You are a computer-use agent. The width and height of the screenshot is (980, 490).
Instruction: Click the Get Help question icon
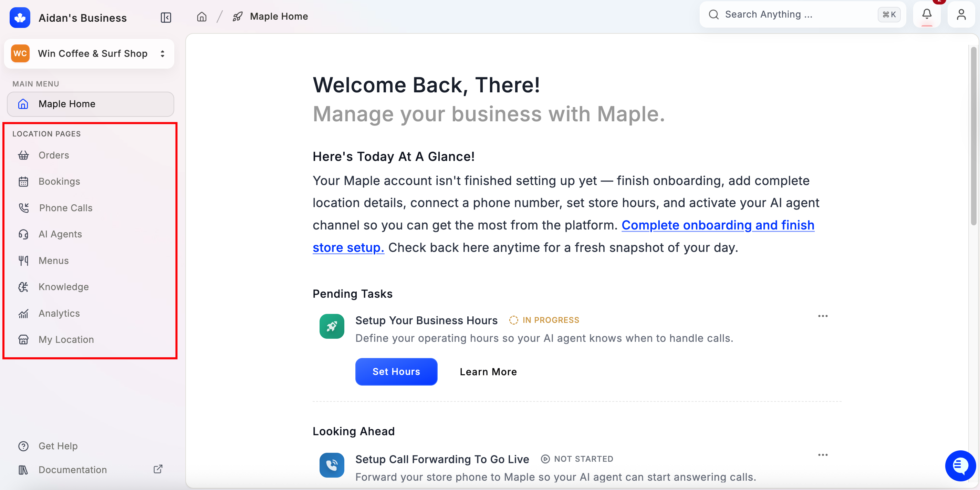coord(23,446)
